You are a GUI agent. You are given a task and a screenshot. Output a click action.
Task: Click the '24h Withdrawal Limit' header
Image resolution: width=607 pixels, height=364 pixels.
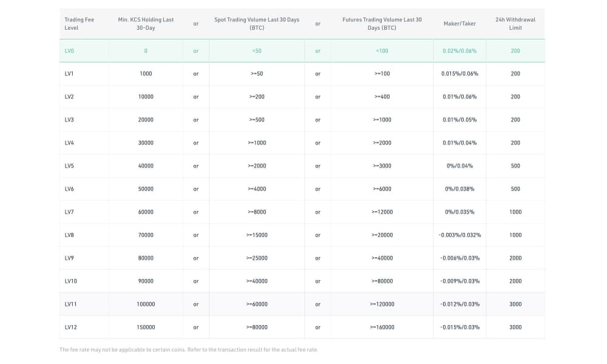(515, 24)
